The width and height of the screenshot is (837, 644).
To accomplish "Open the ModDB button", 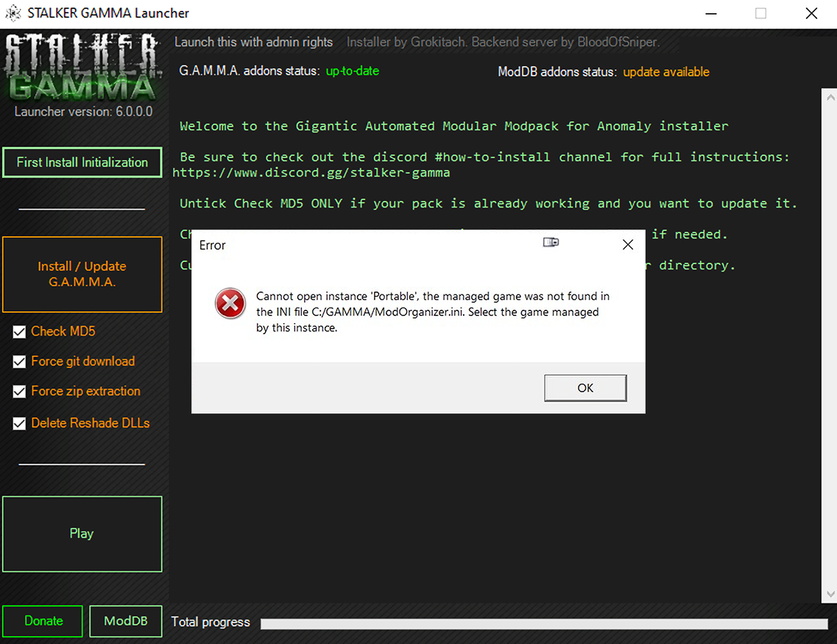I will tap(126, 621).
